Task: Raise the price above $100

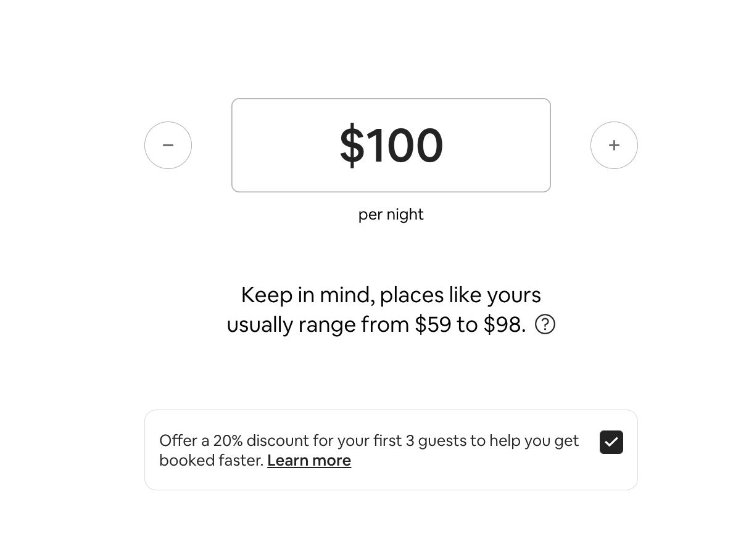Action: (x=614, y=146)
